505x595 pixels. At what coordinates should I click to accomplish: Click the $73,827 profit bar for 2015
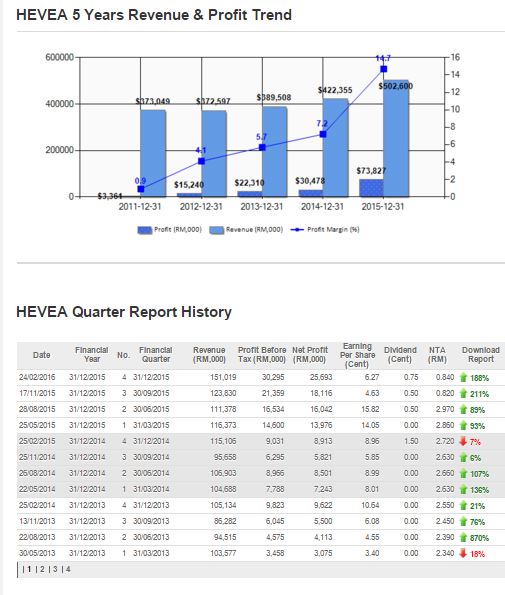(x=371, y=188)
